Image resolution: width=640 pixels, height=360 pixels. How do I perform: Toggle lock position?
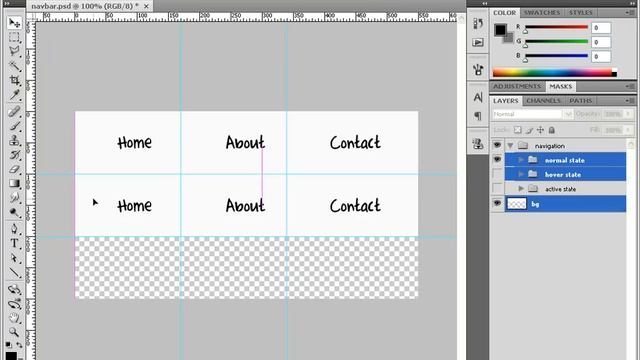pos(540,130)
